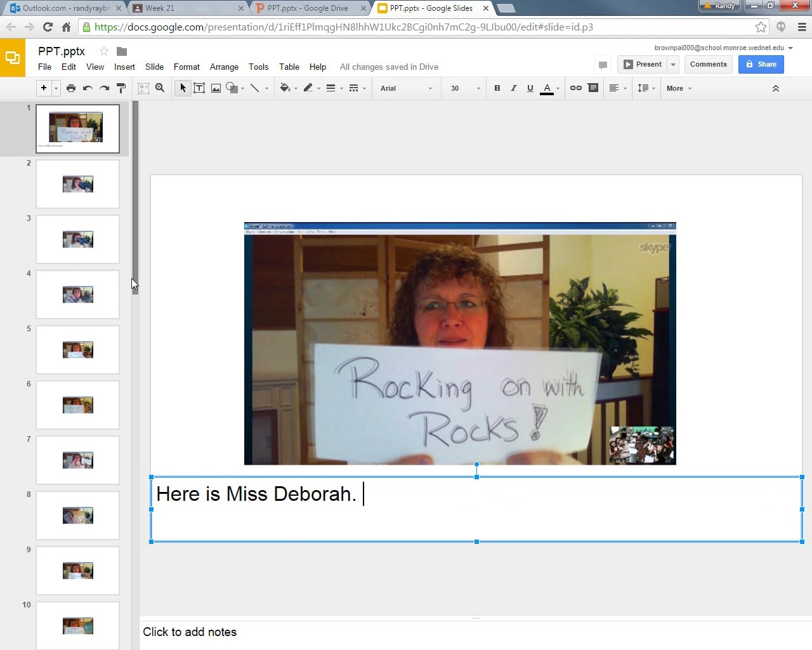
Task: Open the Arrange menu
Action: (224, 67)
